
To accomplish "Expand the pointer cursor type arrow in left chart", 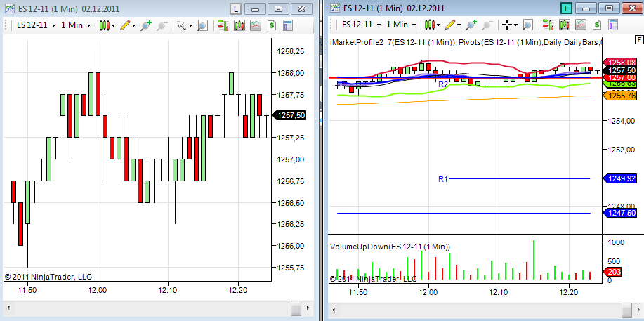I will (190, 25).
